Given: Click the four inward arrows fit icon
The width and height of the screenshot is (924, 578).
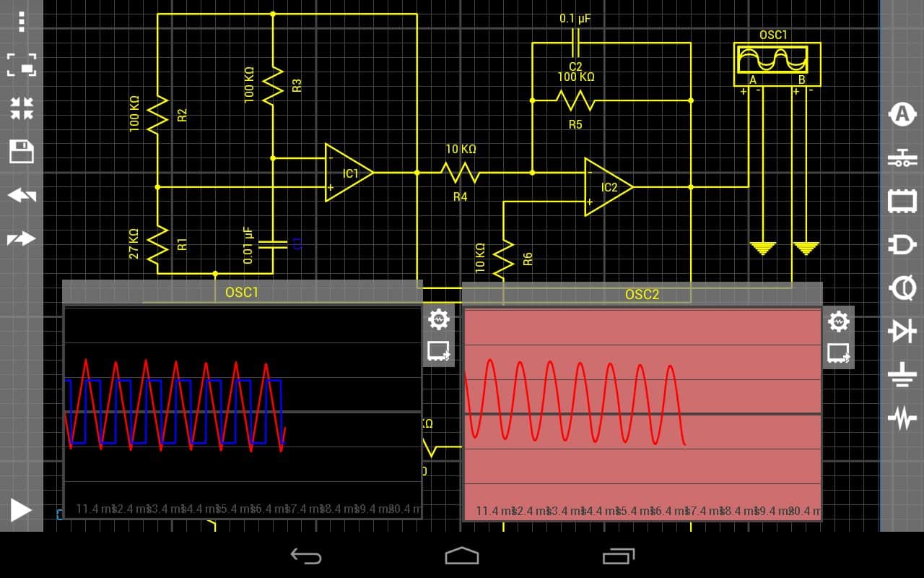Looking at the screenshot, I should click(x=22, y=108).
